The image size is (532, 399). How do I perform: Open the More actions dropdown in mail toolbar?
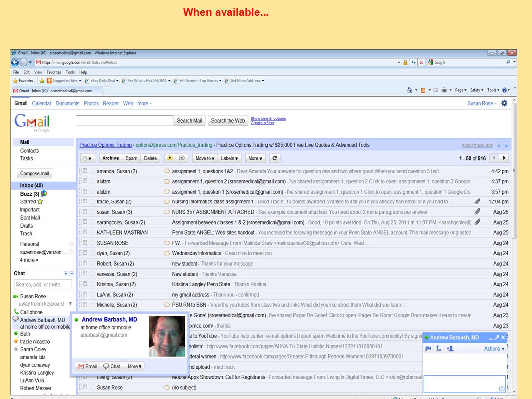pos(255,158)
